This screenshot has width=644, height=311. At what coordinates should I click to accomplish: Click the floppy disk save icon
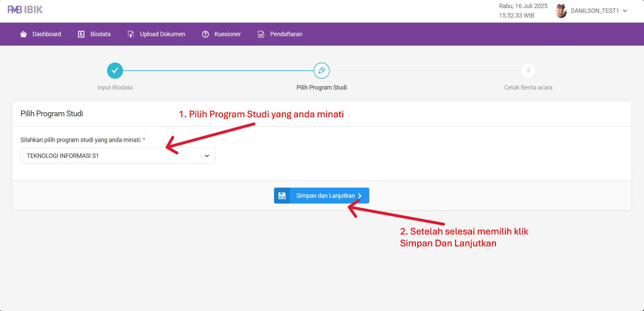point(282,196)
